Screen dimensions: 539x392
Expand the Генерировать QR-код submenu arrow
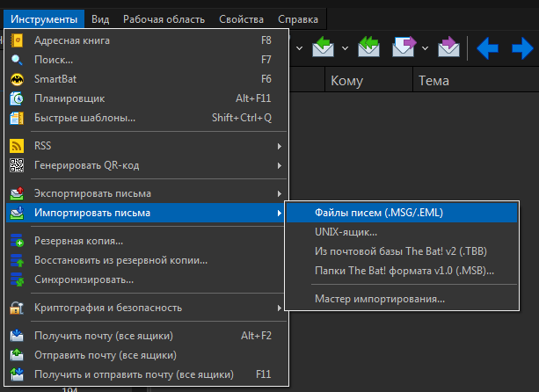pos(280,165)
